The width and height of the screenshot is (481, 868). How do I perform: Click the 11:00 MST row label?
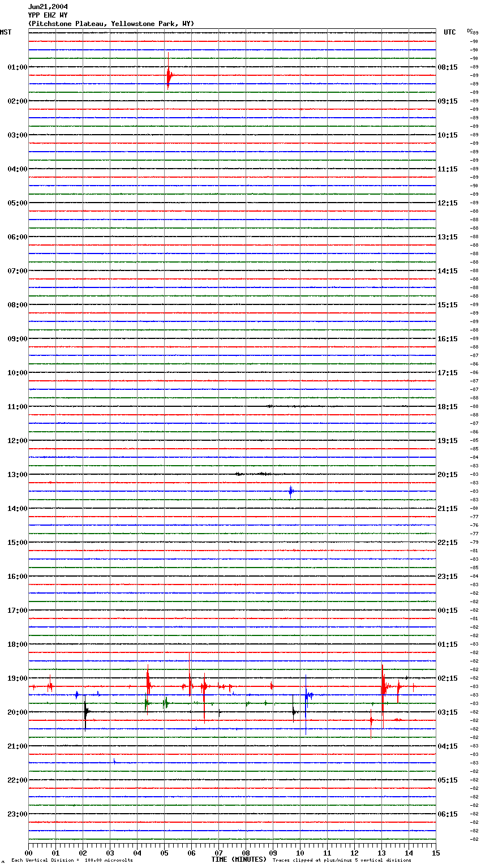(x=18, y=407)
